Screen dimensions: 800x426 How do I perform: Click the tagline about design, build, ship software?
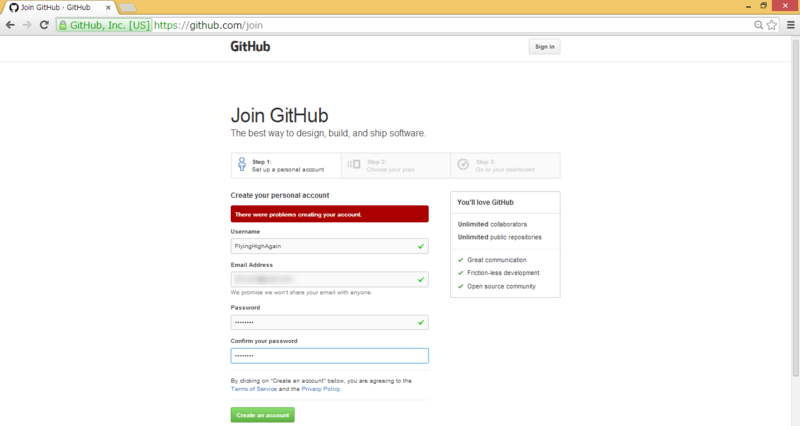tap(328, 133)
